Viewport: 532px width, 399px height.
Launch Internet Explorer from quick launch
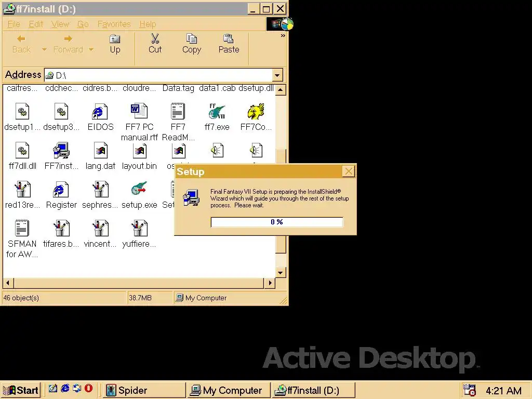pos(65,389)
